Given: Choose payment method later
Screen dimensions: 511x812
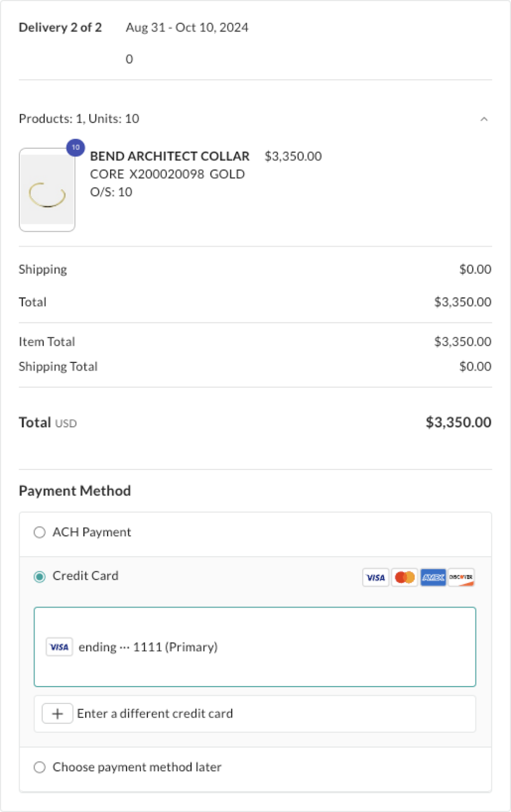Looking at the screenshot, I should point(40,767).
